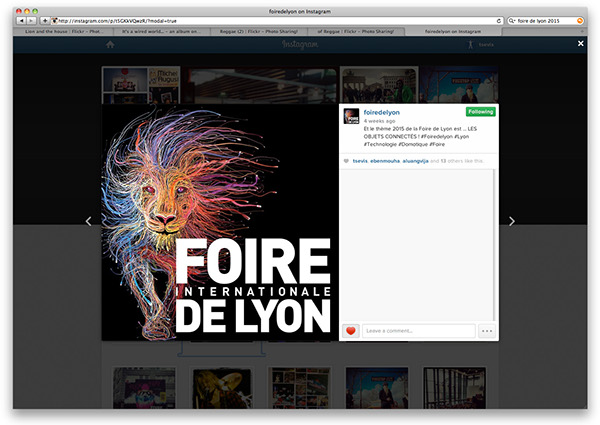Click the 'Leave a comment' field
The width and height of the screenshot is (600, 425).
417,330
